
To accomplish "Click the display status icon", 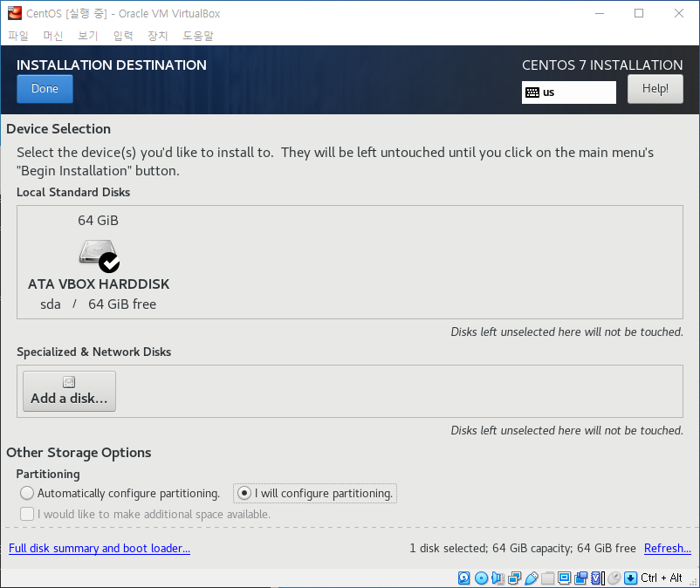I will coord(565,578).
